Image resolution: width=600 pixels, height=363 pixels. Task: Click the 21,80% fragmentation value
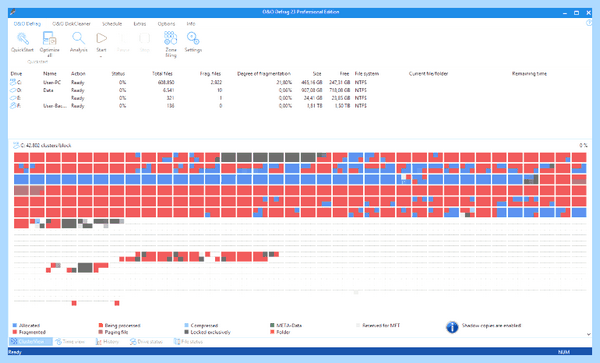284,82
